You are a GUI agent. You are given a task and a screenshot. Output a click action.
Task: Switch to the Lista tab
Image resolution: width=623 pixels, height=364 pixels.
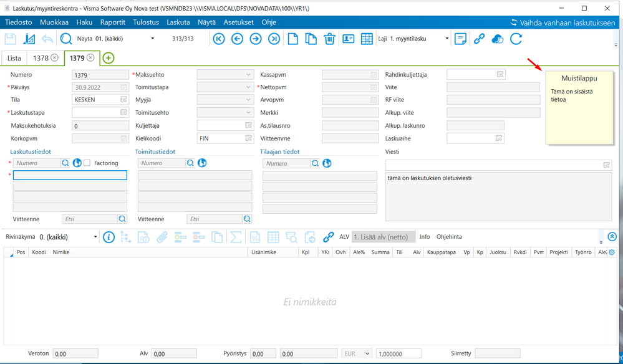coord(14,58)
